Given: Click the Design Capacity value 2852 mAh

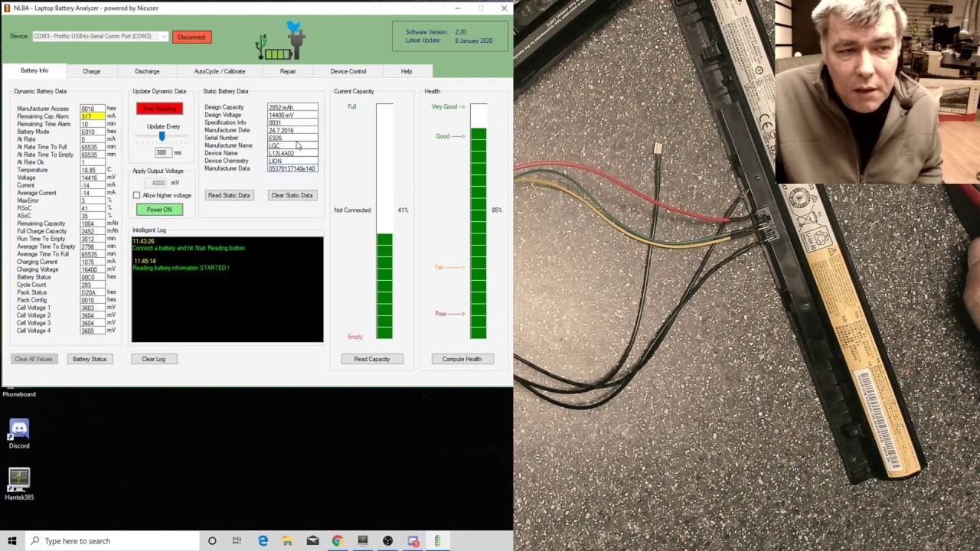Looking at the screenshot, I should coord(292,108).
